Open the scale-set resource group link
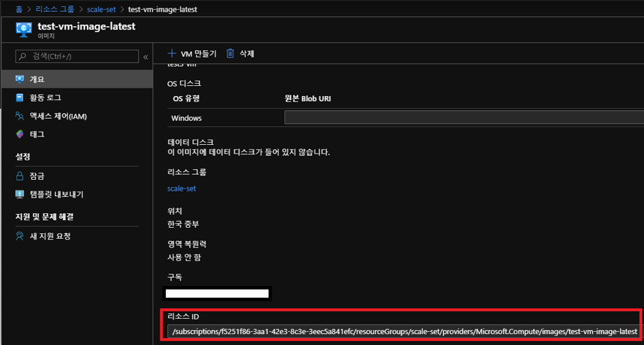The height and width of the screenshot is (345, 644). tap(182, 189)
